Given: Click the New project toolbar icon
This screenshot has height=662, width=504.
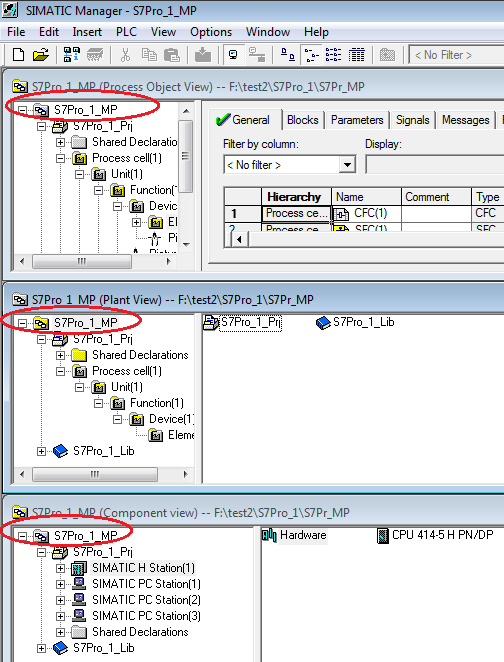Looking at the screenshot, I should (18, 55).
